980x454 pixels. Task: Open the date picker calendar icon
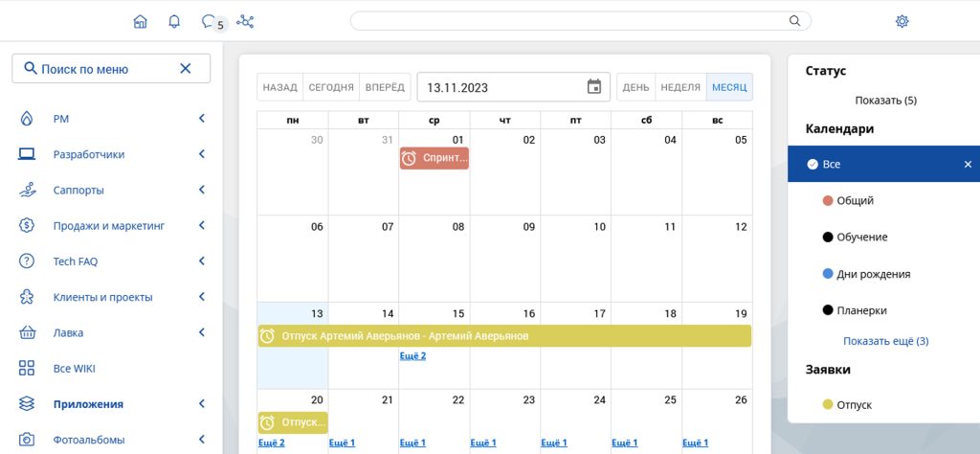tap(594, 87)
